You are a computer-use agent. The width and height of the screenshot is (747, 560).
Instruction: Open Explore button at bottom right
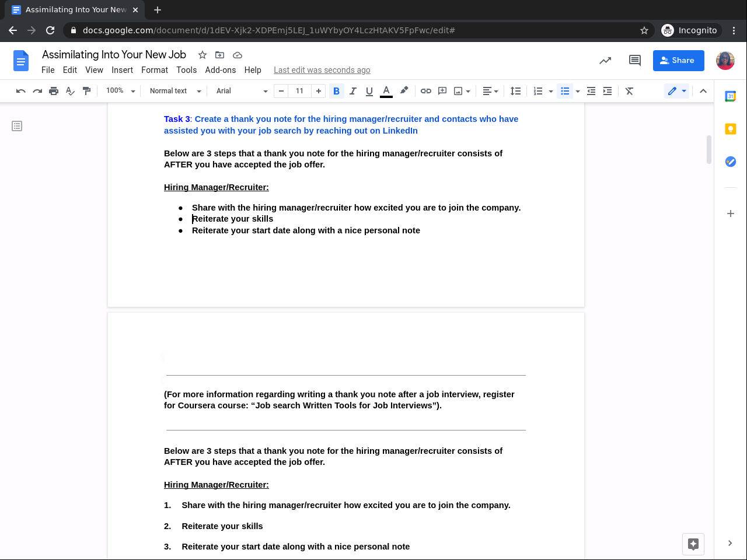point(693,544)
